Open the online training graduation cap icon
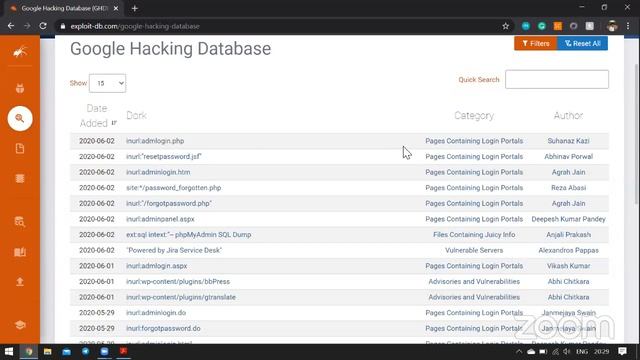Image resolution: width=640 pixels, height=360 pixels. coord(20,324)
